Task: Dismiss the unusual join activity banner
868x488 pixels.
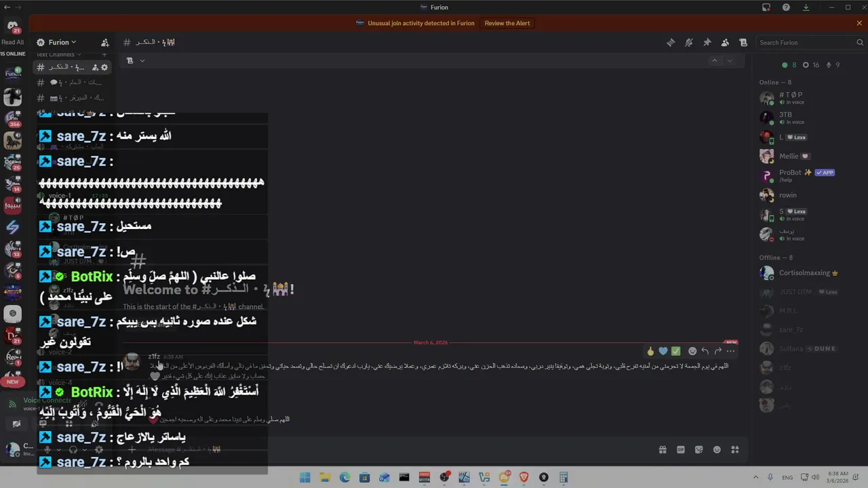Action: [x=859, y=23]
